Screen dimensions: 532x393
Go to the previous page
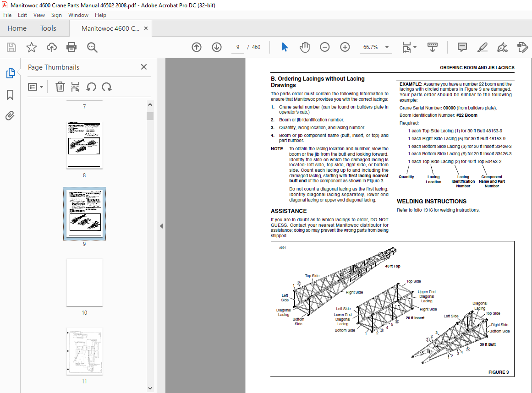(x=197, y=47)
